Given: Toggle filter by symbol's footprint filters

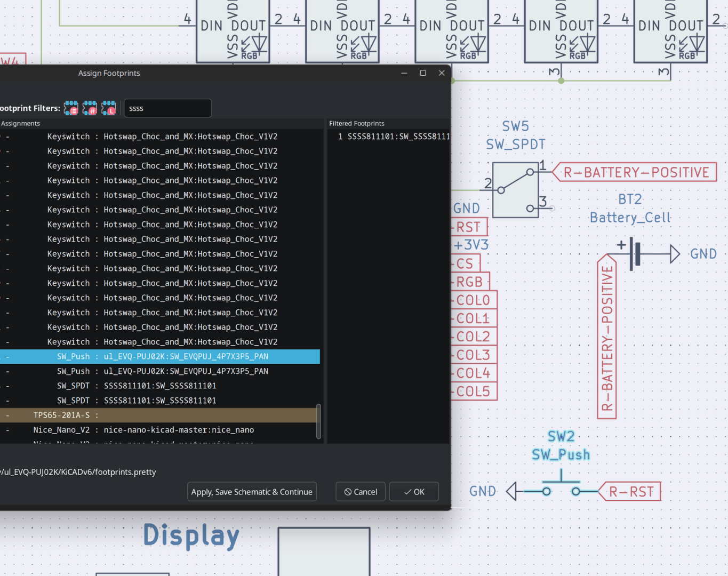Looking at the screenshot, I should click(x=71, y=108).
